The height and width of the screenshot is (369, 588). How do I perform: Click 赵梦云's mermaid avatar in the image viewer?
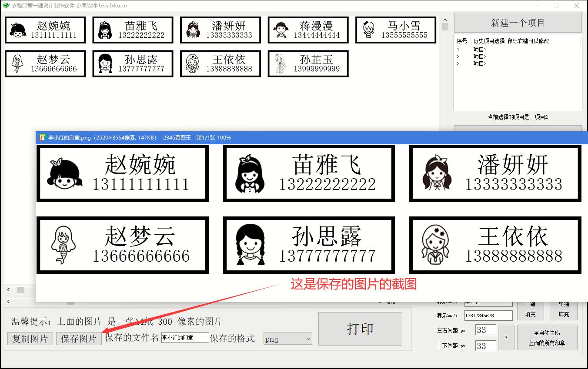(x=63, y=245)
